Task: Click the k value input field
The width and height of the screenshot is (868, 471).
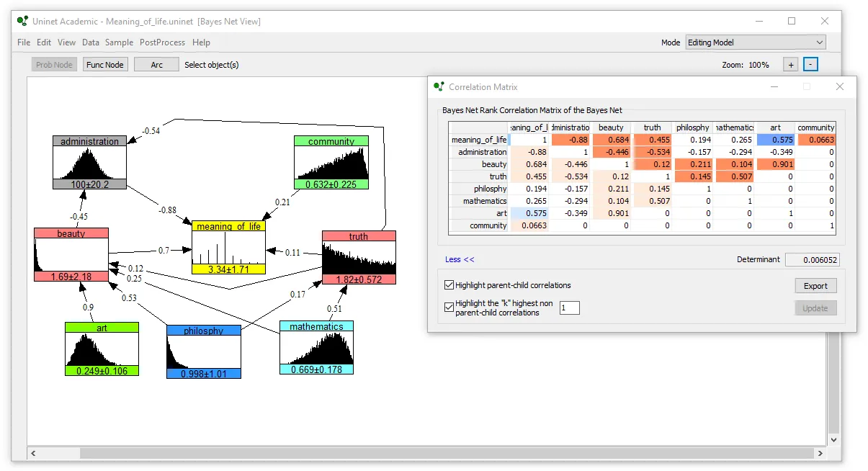Action: 569,308
